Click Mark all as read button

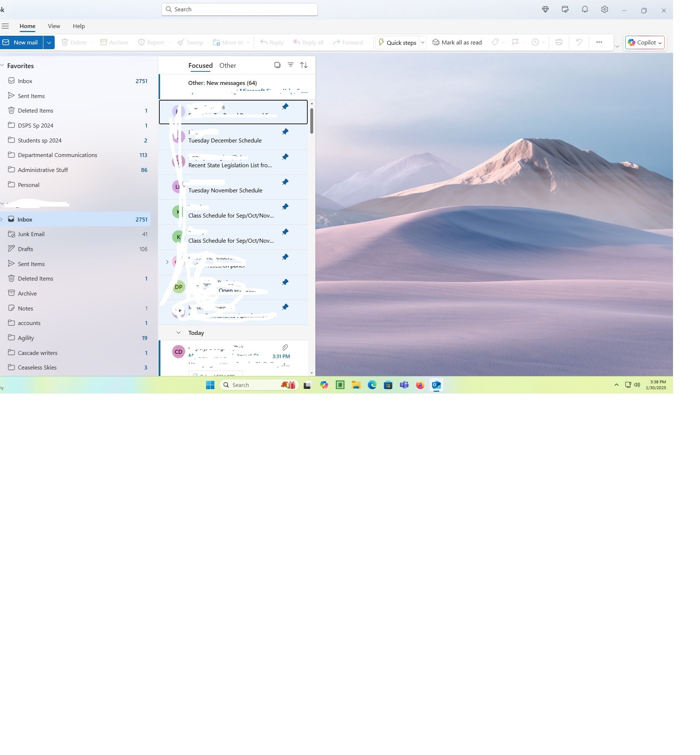[457, 42]
